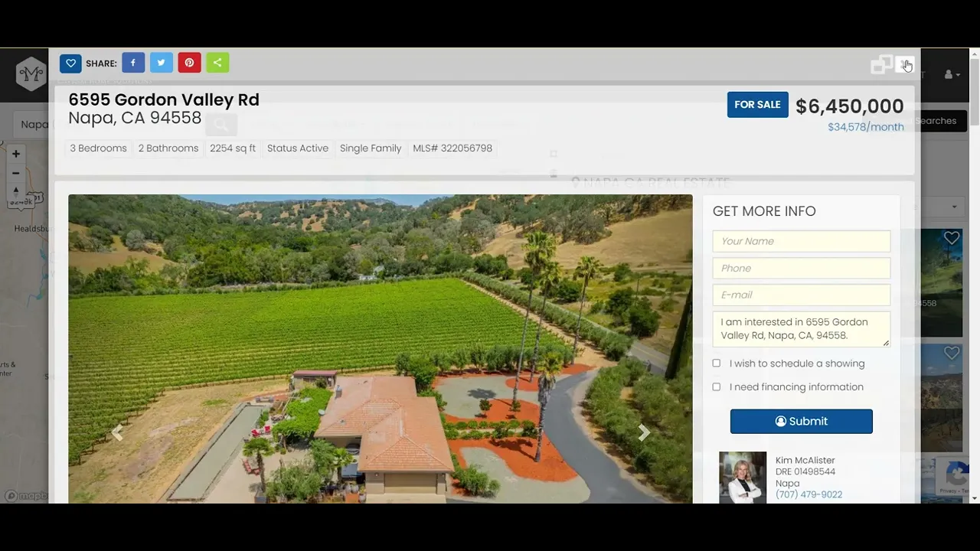The width and height of the screenshot is (980, 551).
Task: Check "I need financing information"
Action: [717, 387]
